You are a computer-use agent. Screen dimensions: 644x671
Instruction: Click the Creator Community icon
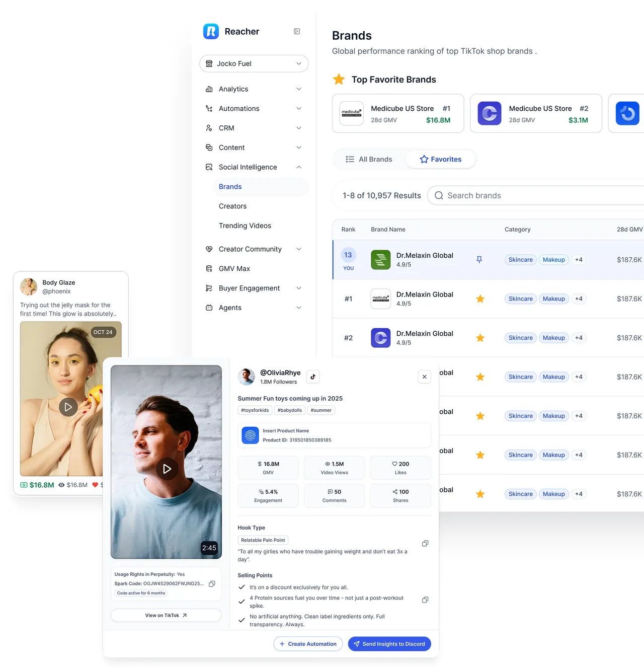click(x=209, y=249)
